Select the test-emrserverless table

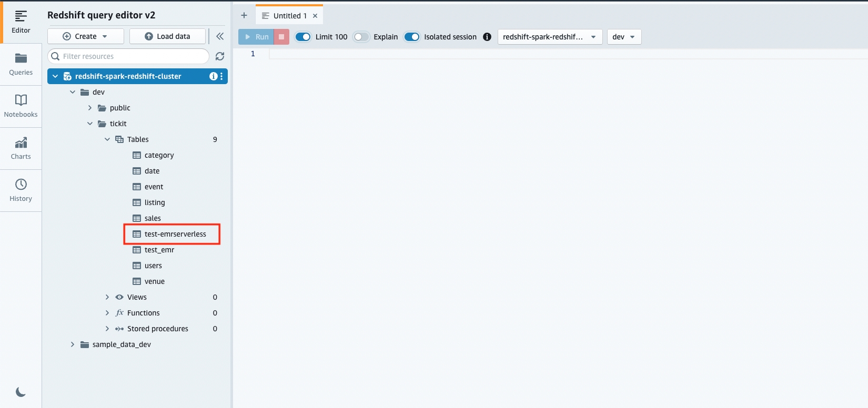(175, 234)
